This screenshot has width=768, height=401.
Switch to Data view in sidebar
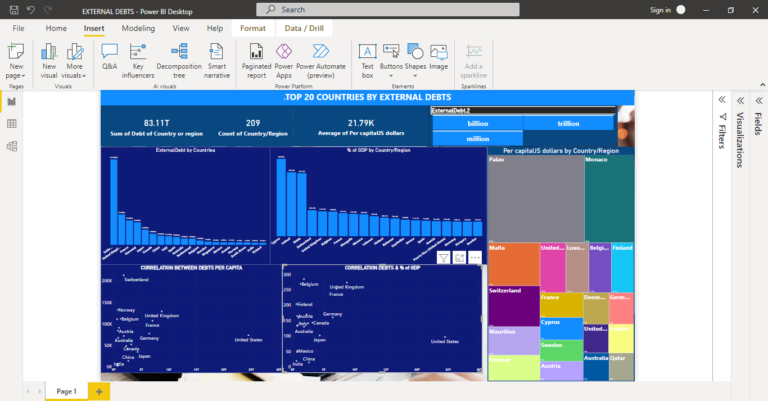(x=12, y=124)
